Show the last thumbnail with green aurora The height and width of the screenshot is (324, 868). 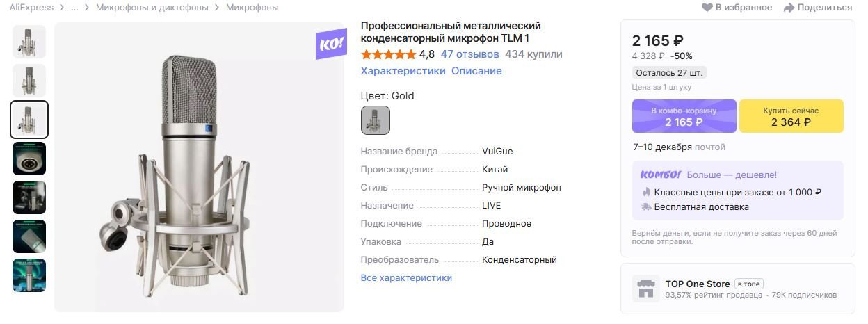tap(29, 275)
